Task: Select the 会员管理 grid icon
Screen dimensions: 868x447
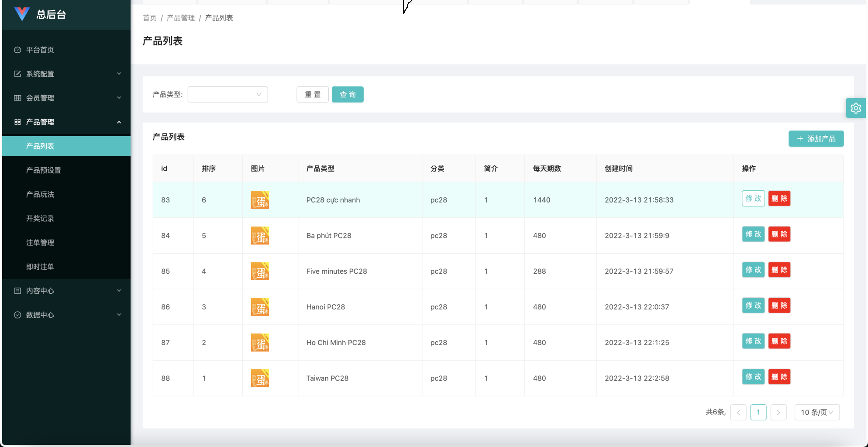Action: [x=17, y=98]
